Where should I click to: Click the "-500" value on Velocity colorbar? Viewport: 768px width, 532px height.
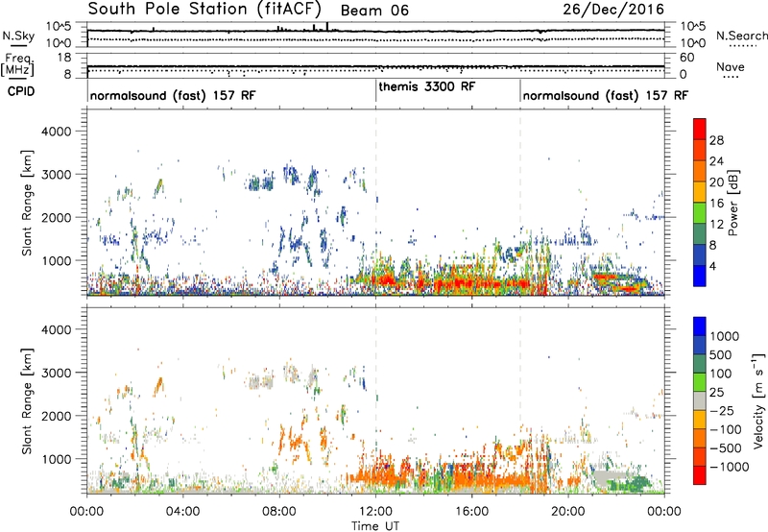[724, 448]
